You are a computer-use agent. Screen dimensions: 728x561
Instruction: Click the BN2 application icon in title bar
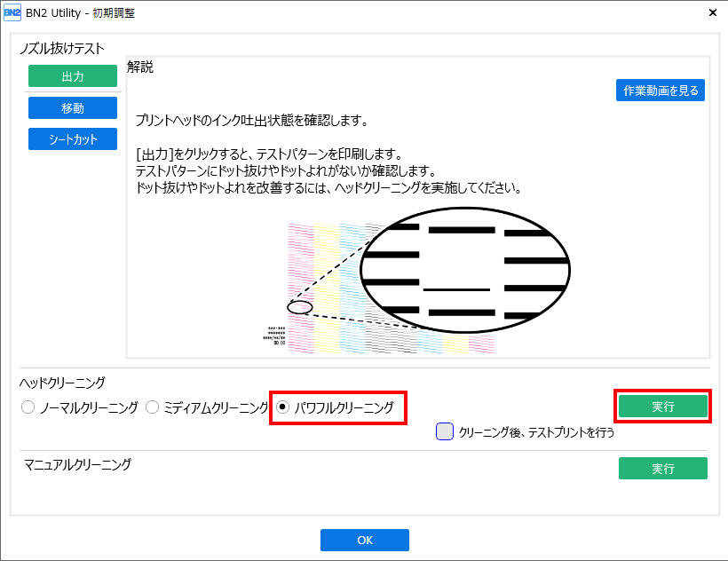pos(13,13)
